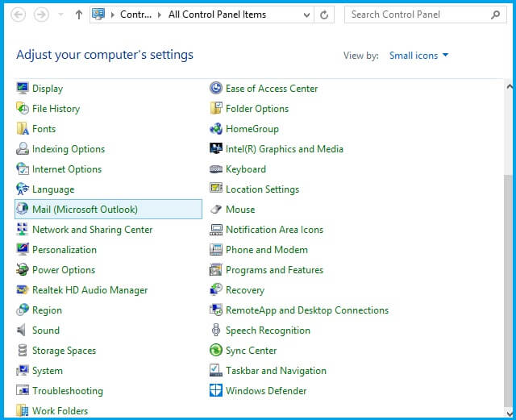The width and height of the screenshot is (516, 420).
Task: Open the Storage Spaces link text
Action: tap(64, 351)
